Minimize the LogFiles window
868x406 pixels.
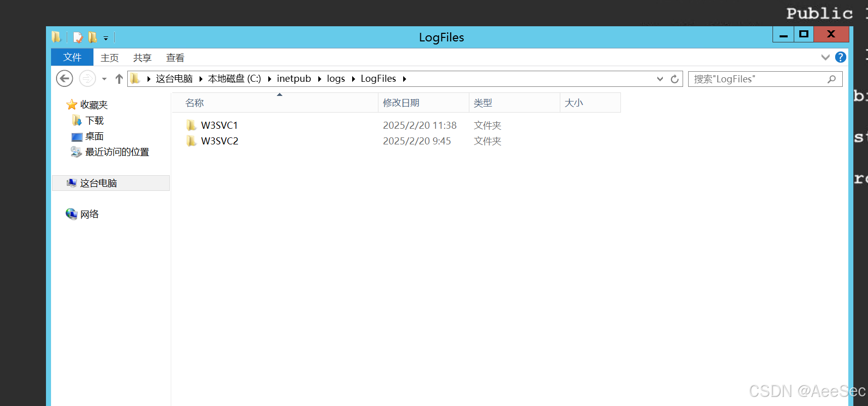click(x=783, y=35)
